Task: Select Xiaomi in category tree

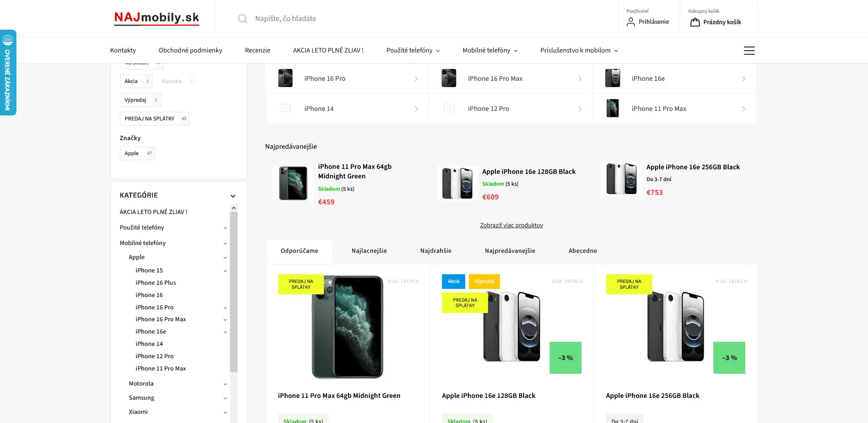Action: tap(138, 412)
